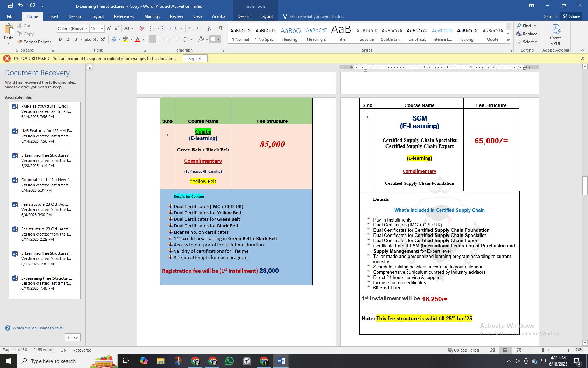This screenshot has height=368, width=588.
Task: Click Read Mode view icon in status bar
Action: (492, 350)
